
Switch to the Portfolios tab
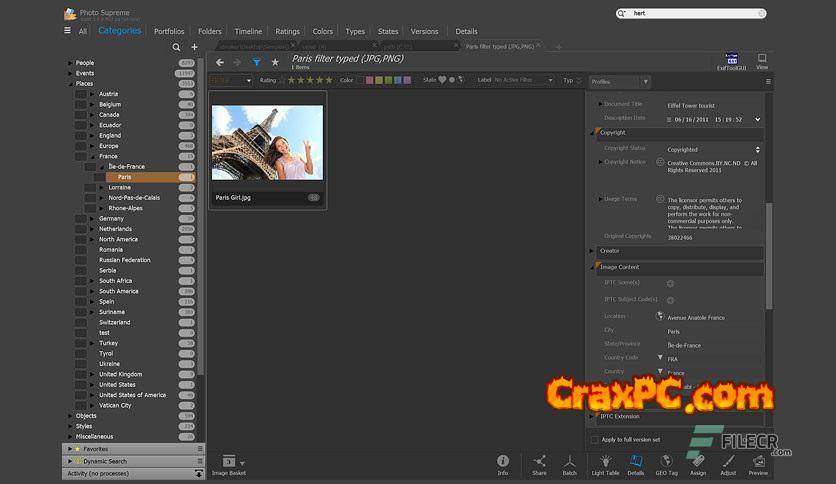[x=169, y=31]
